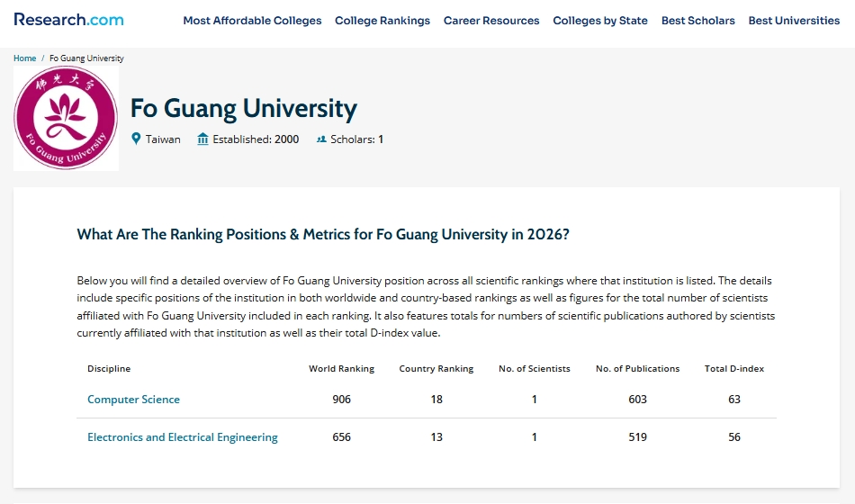Click D-index value 63
This screenshot has width=855, height=504.
click(x=734, y=400)
